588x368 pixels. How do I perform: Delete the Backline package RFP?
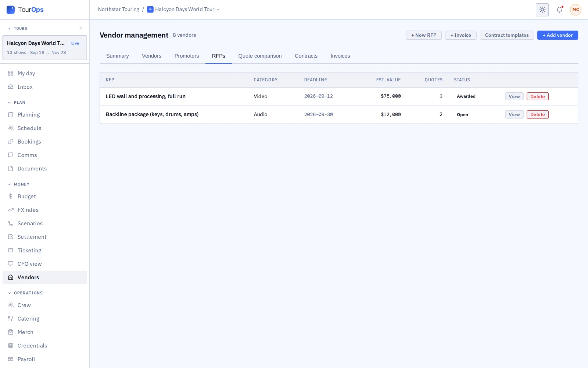[x=537, y=114]
